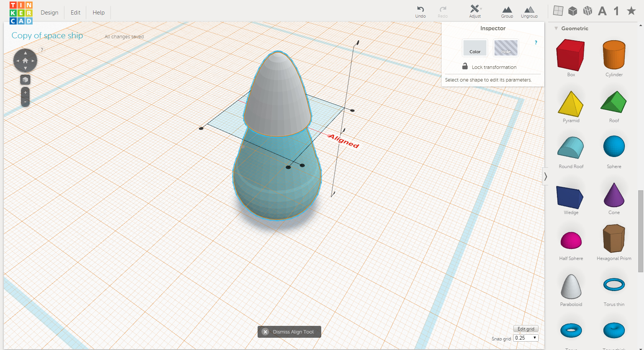Image resolution: width=644 pixels, height=350 pixels.
Task: Open the navigation help question mark
Action: pos(42,50)
